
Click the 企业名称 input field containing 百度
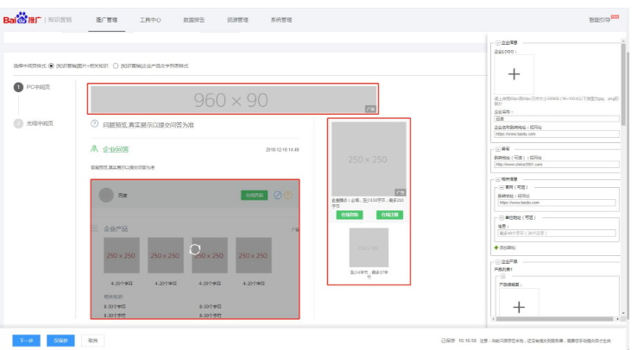[556, 119]
